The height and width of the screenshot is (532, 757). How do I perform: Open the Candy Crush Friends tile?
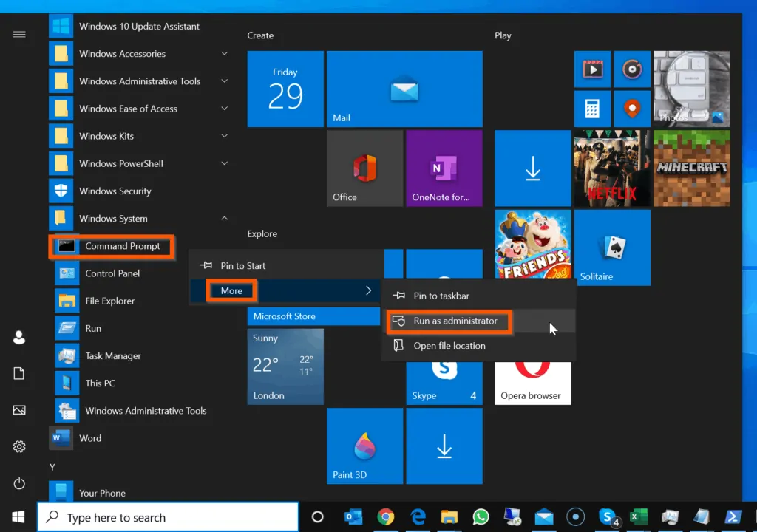533,244
